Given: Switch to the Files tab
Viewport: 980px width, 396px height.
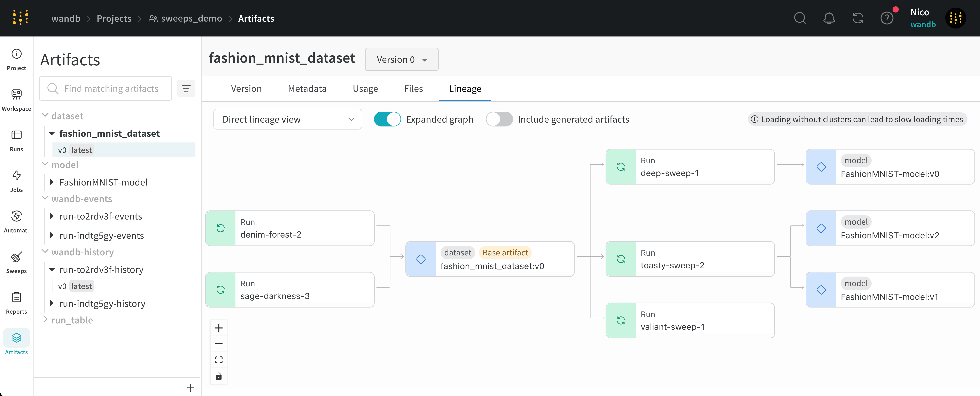Looking at the screenshot, I should point(413,89).
